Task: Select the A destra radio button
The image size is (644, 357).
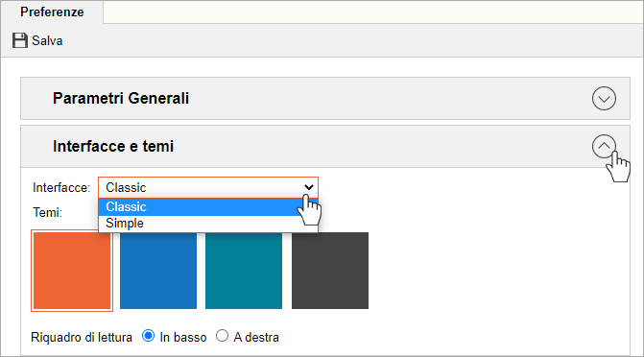Action: pos(223,336)
